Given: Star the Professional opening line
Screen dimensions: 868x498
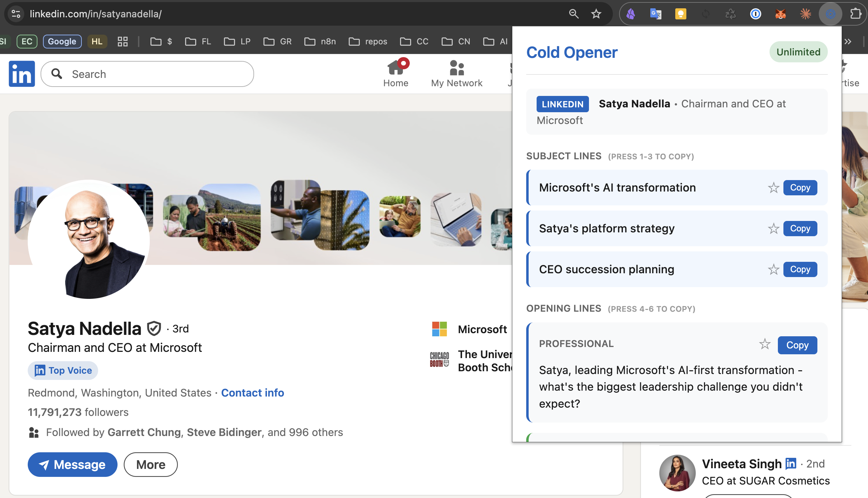Looking at the screenshot, I should 765,344.
